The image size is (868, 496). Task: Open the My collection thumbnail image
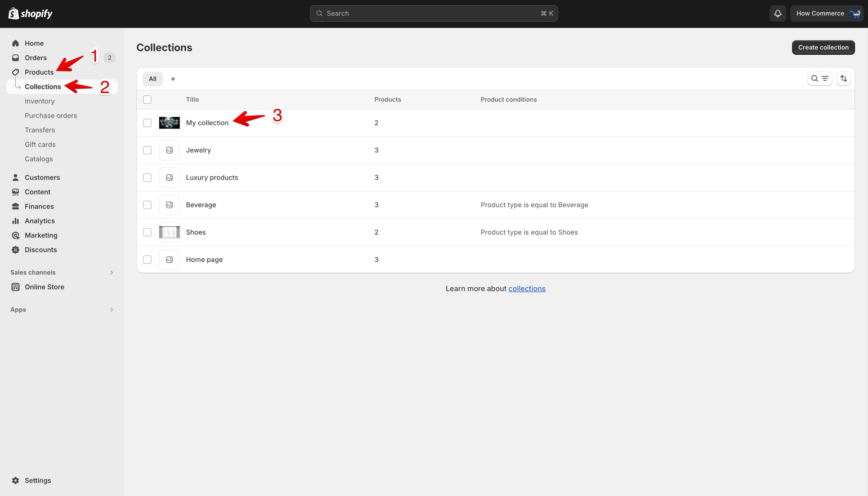click(169, 123)
